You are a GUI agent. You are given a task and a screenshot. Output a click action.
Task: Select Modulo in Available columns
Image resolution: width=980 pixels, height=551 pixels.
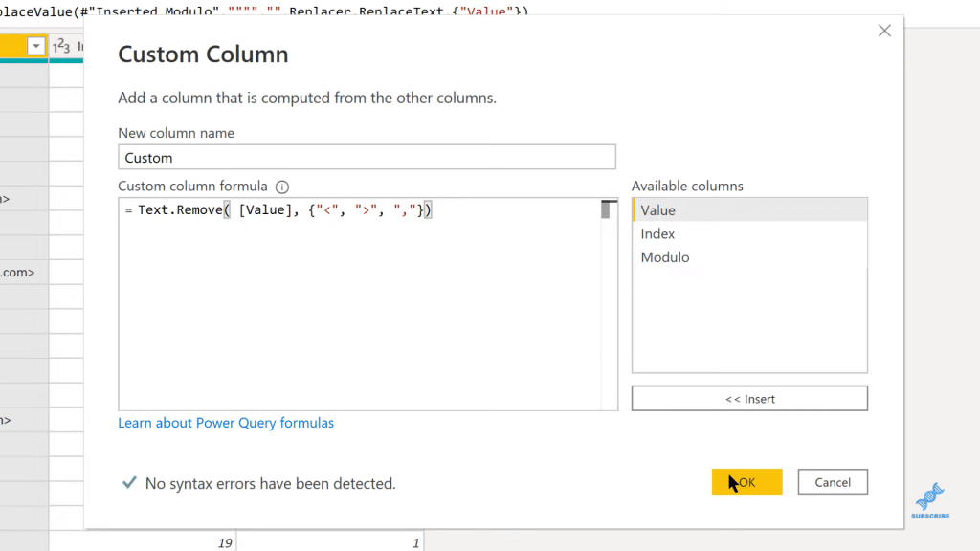[x=749, y=257]
